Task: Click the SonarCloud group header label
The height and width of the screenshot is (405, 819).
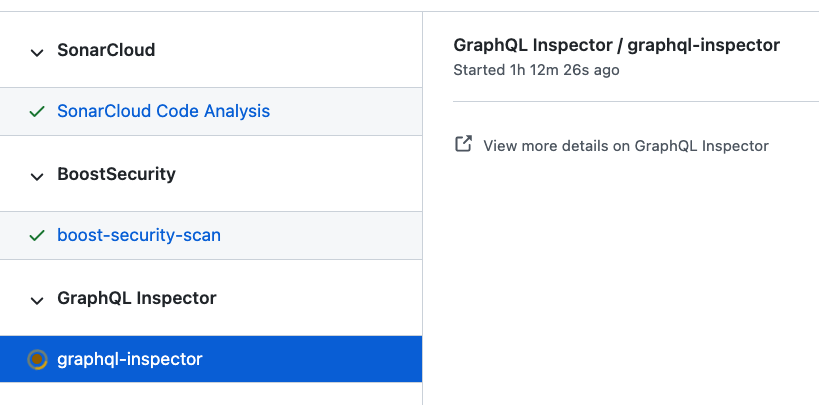Action: [106, 50]
